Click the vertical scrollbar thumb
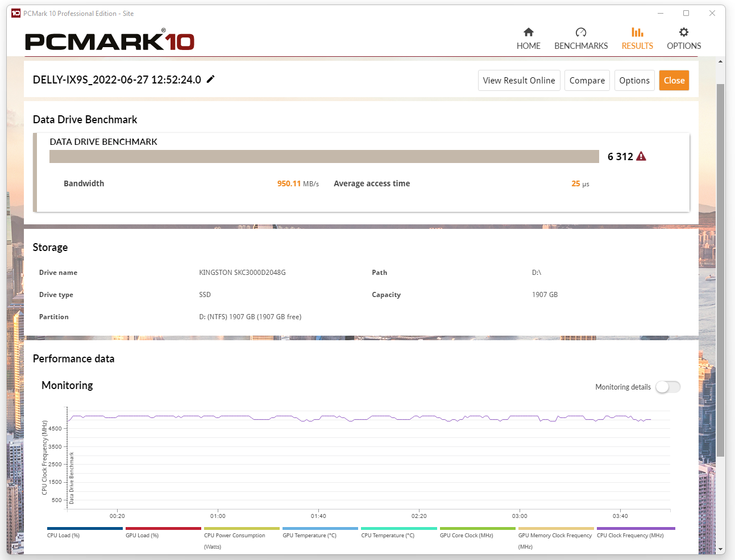This screenshot has height=560, width=735. pyautogui.click(x=721, y=270)
